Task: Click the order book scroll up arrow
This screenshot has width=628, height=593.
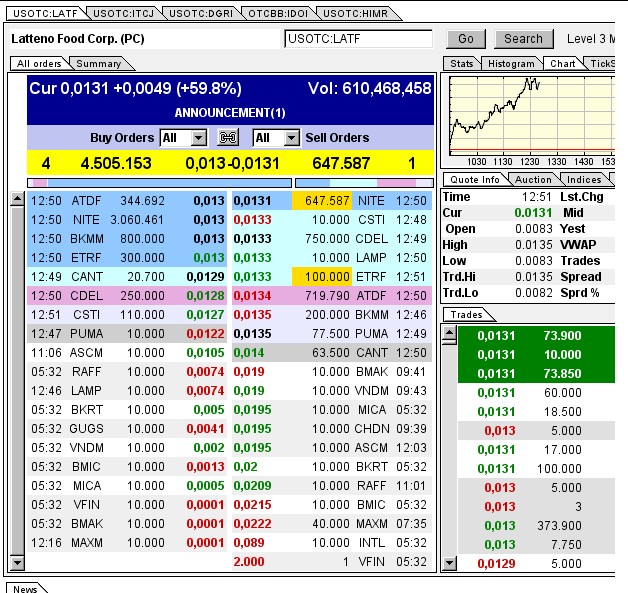Action: tap(17, 199)
